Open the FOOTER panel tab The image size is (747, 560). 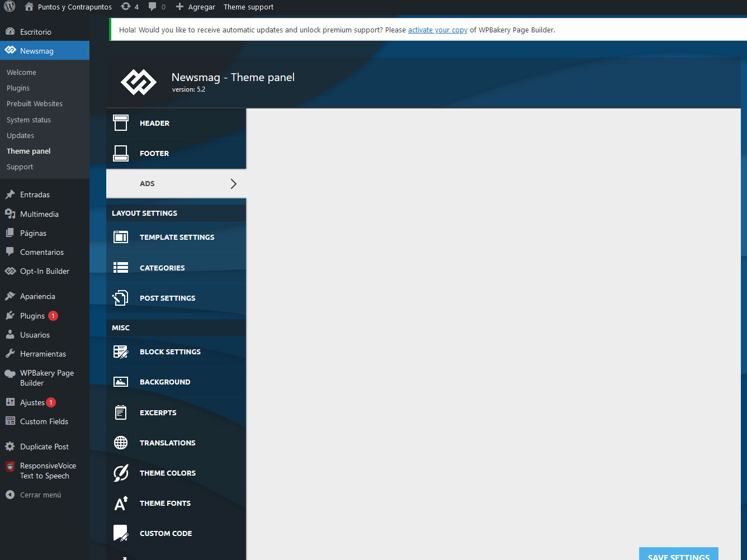coord(176,153)
